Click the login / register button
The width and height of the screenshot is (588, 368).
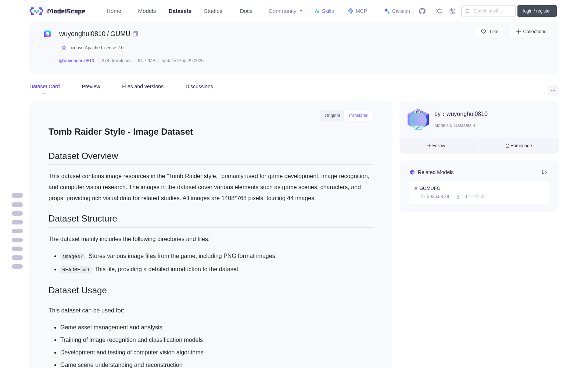(x=537, y=11)
